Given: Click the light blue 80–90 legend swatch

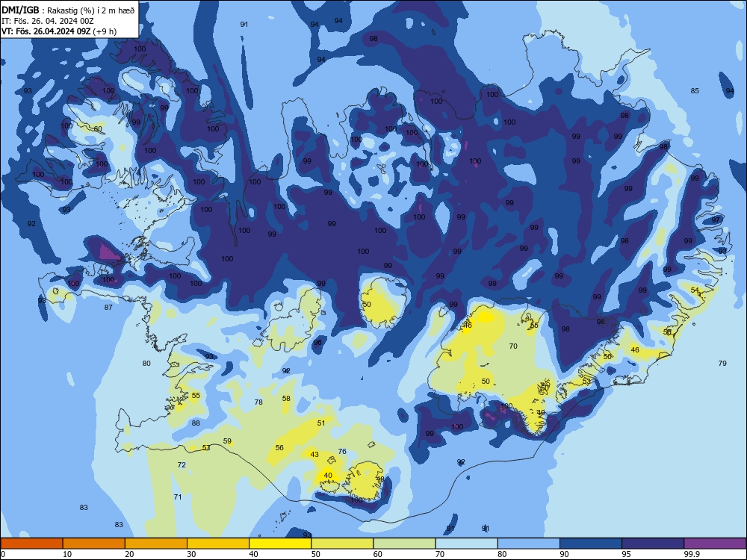Looking at the screenshot, I should (x=529, y=544).
